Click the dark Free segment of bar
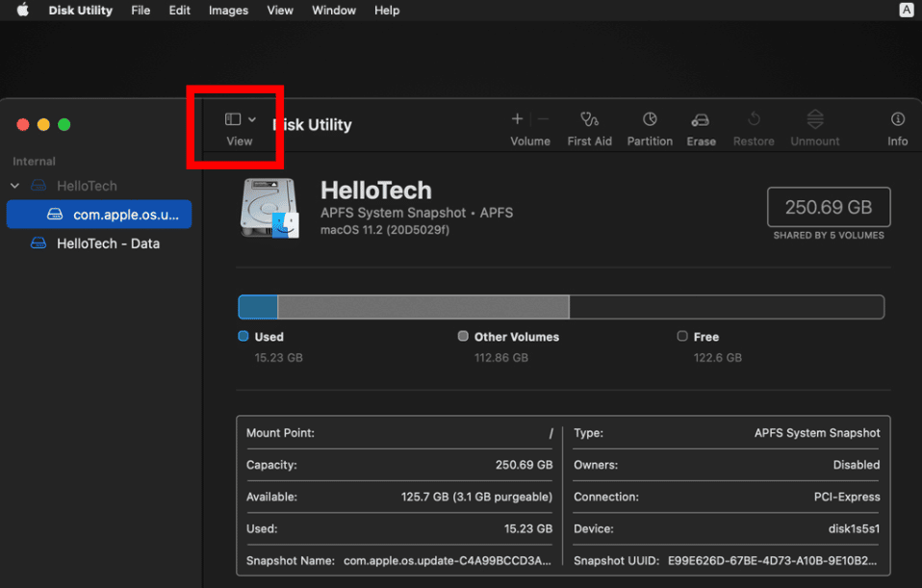The height and width of the screenshot is (588, 922). [x=727, y=307]
